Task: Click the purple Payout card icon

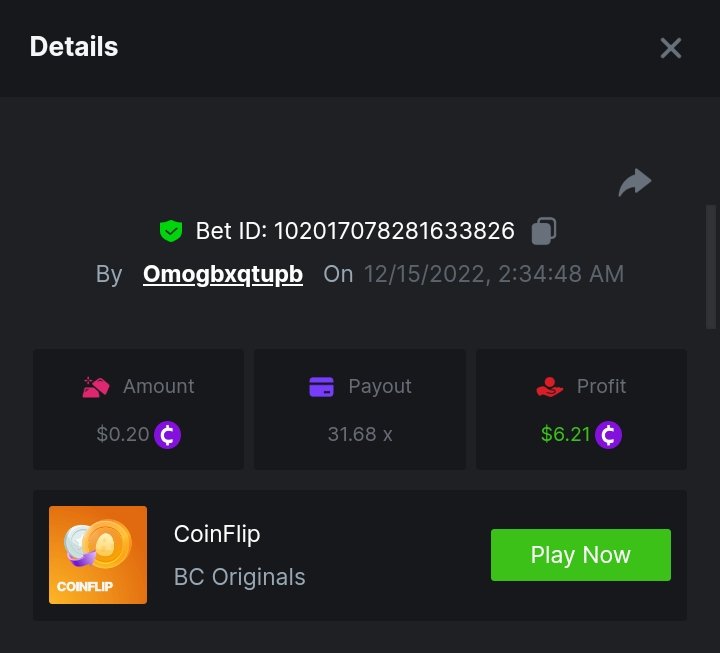Action: pyautogui.click(x=321, y=387)
